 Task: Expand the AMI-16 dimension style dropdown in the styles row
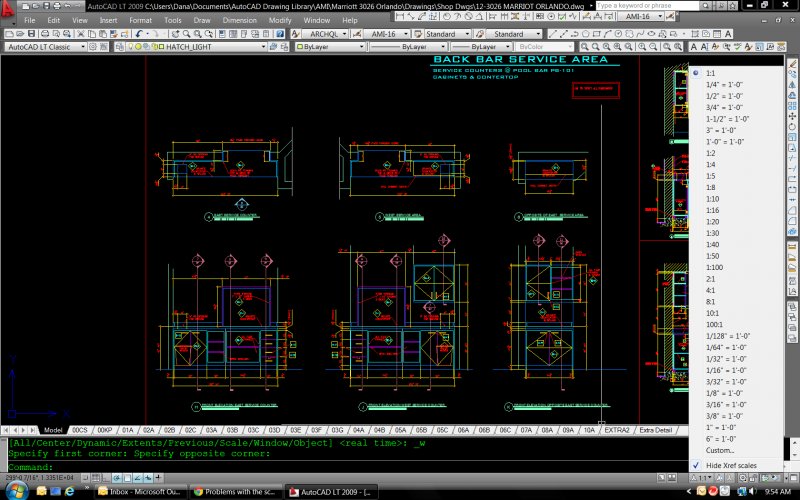(406, 34)
